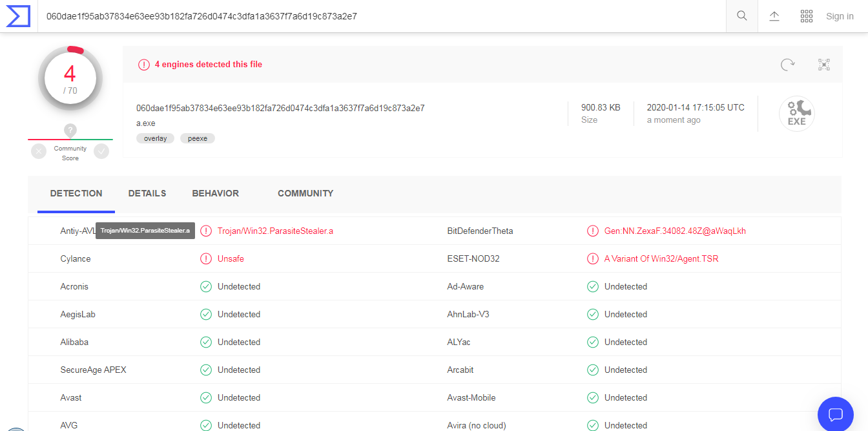This screenshot has height=431, width=868.
Task: Click A Variant Of Win32/Agent.TSR result
Action: (x=661, y=258)
